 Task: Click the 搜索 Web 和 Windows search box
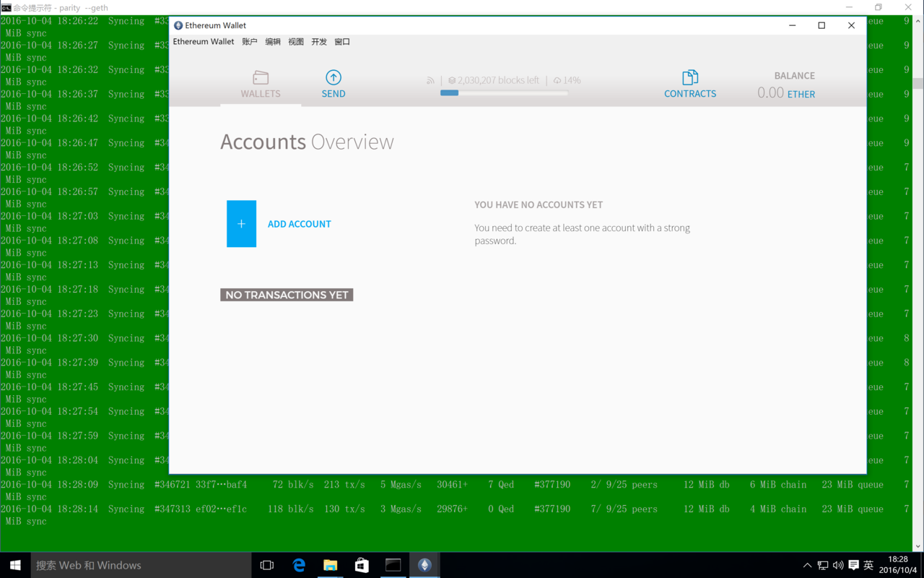[141, 565]
